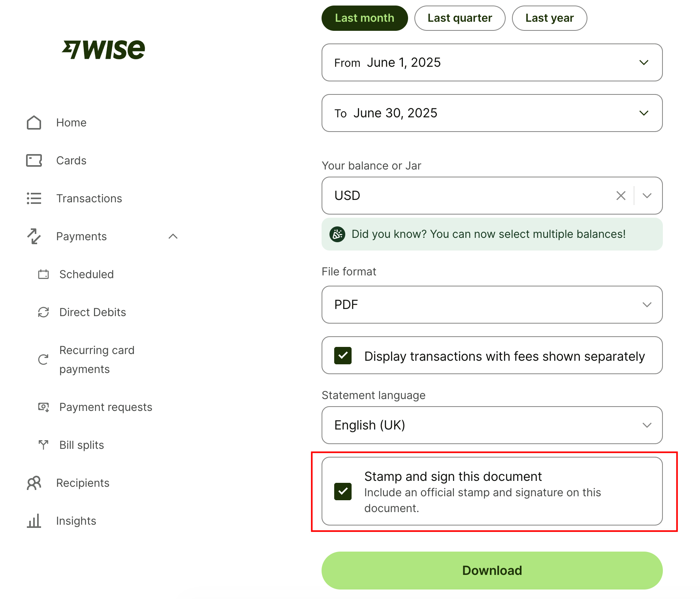700x599 pixels.
Task: Click the Transactions list icon
Action: tap(34, 198)
